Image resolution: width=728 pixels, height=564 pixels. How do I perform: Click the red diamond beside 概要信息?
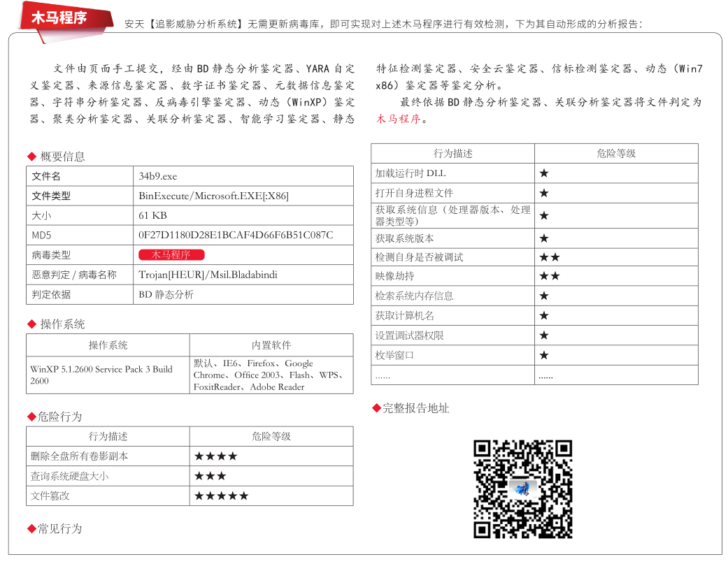(32, 157)
